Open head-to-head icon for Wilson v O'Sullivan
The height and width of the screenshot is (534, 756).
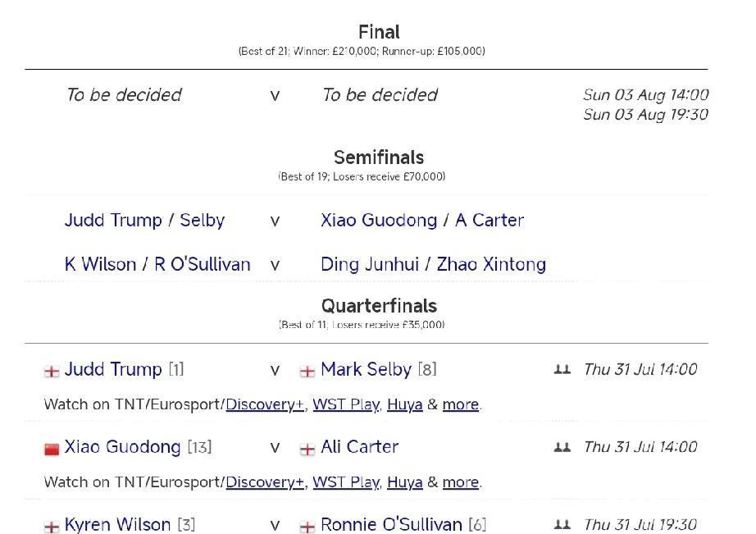pyautogui.click(x=562, y=525)
